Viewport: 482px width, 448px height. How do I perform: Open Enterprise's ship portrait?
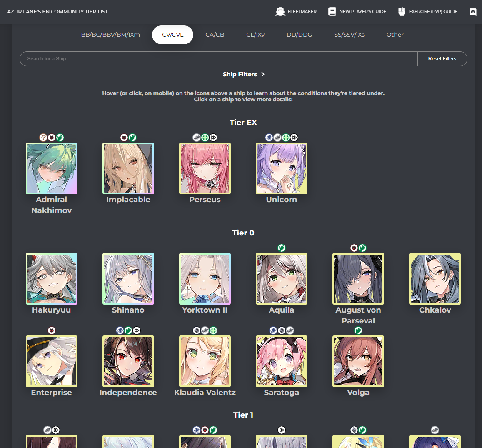point(52,361)
